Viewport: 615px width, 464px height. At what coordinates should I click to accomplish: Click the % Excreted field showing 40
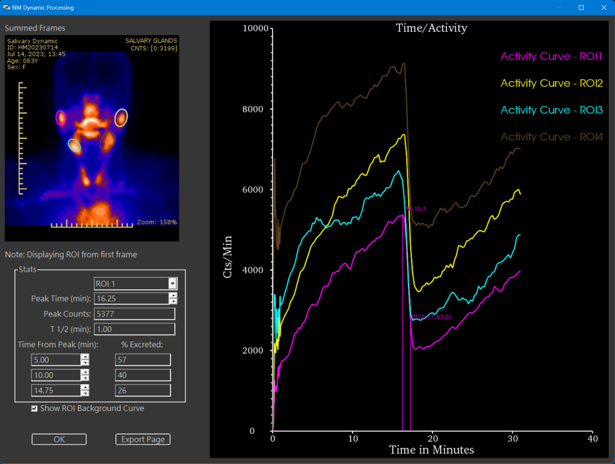coord(143,375)
